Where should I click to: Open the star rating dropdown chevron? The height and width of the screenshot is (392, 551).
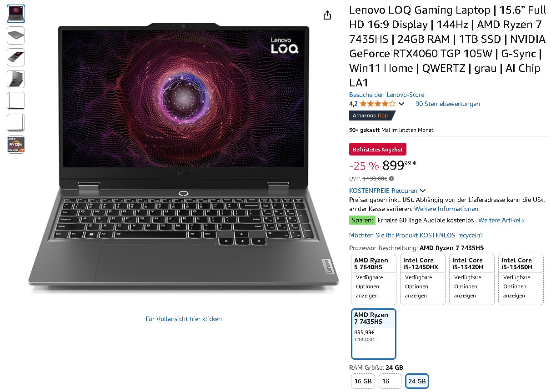coord(401,104)
